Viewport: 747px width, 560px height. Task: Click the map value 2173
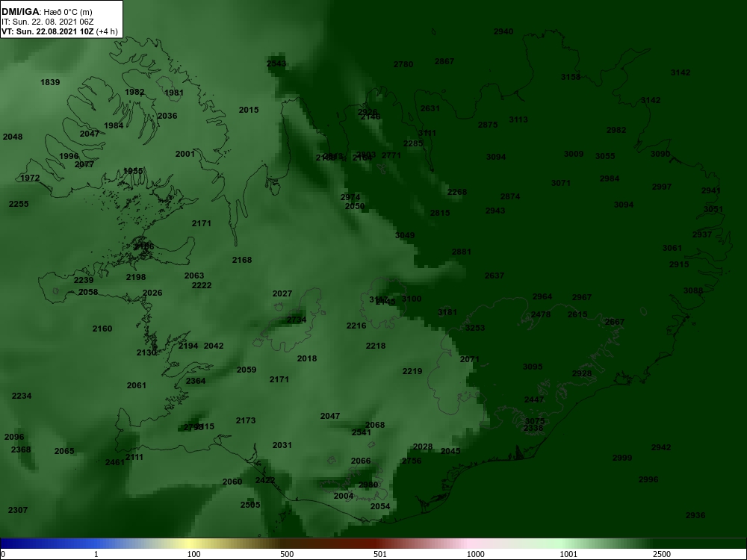[246, 420]
